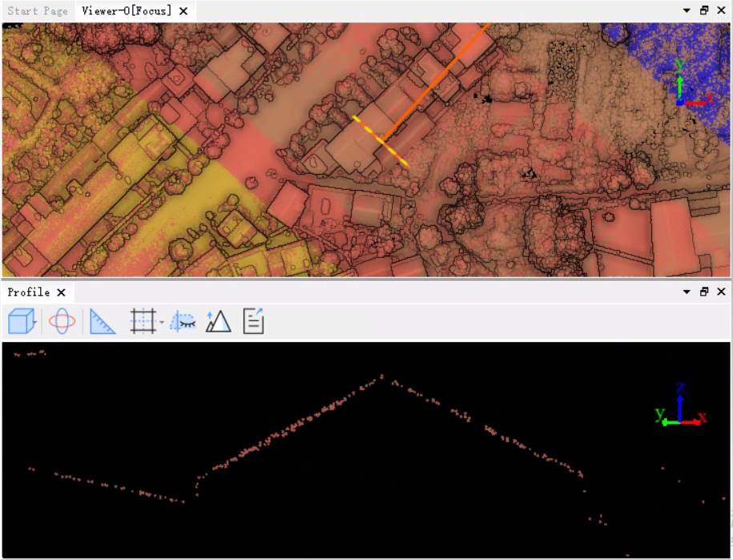Close the Profile tab with X
The image size is (733, 560).
pyautogui.click(x=62, y=292)
